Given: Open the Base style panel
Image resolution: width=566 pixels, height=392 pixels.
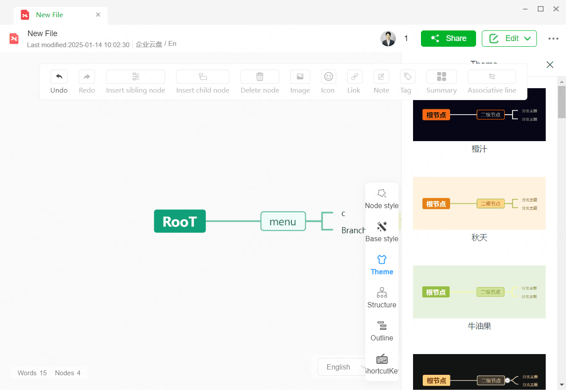Looking at the screenshot, I should pos(382,232).
